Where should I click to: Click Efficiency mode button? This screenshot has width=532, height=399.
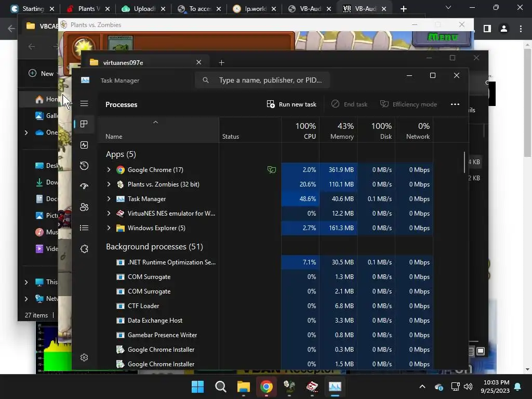tap(408, 104)
